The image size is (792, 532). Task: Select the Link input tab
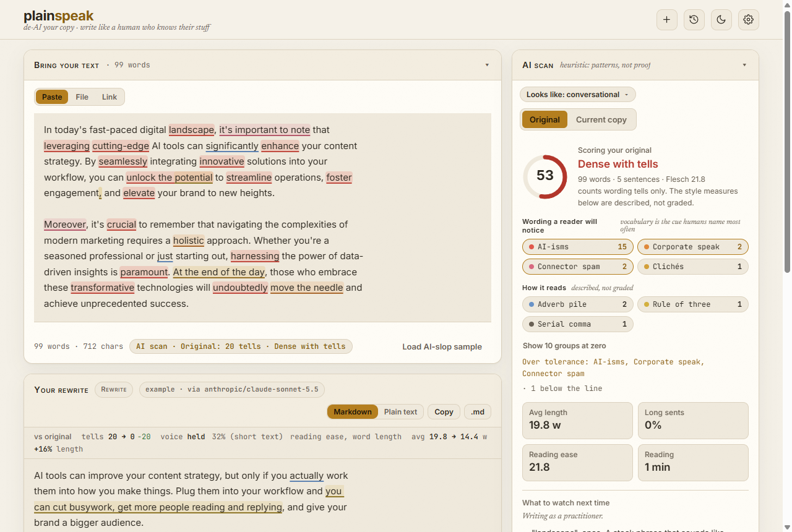(110, 97)
